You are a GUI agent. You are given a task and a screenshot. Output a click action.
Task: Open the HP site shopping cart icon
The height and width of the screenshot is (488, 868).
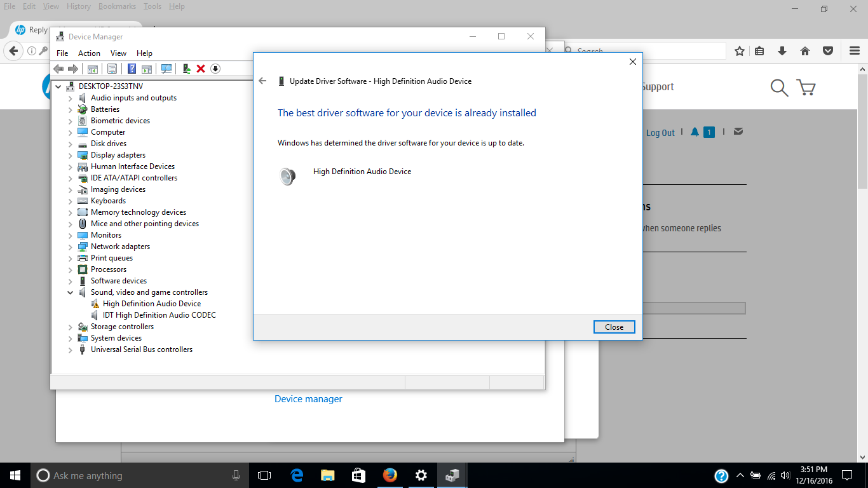coord(806,88)
